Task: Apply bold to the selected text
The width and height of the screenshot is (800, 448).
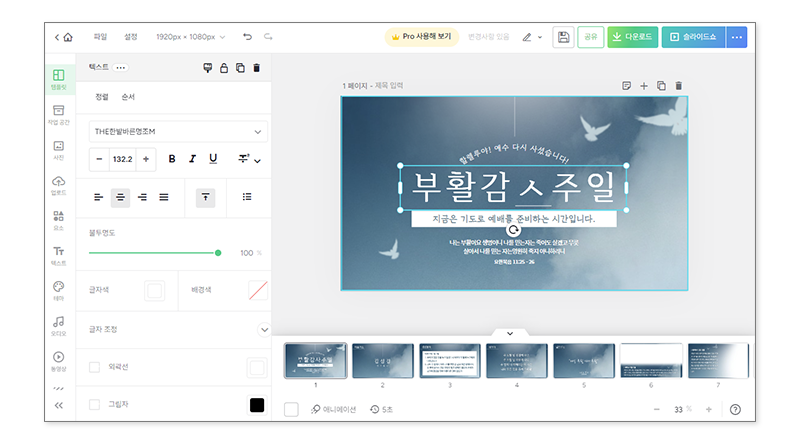Action: (x=172, y=159)
